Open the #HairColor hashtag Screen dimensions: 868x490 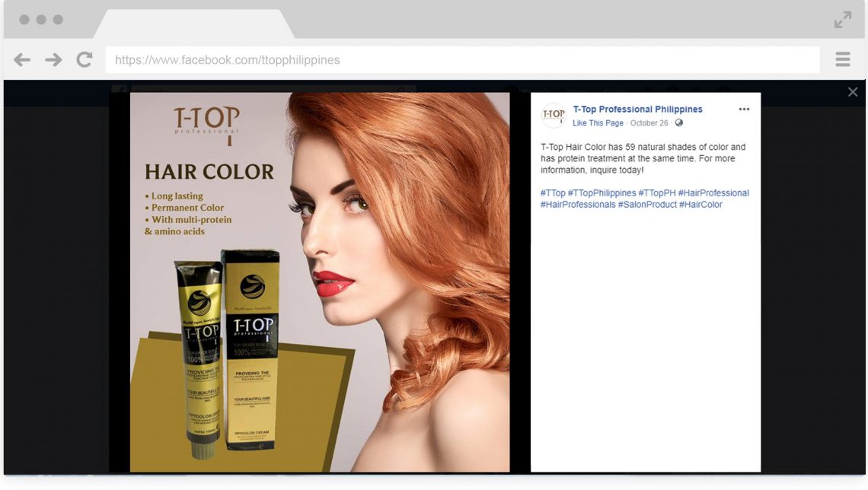coord(700,205)
